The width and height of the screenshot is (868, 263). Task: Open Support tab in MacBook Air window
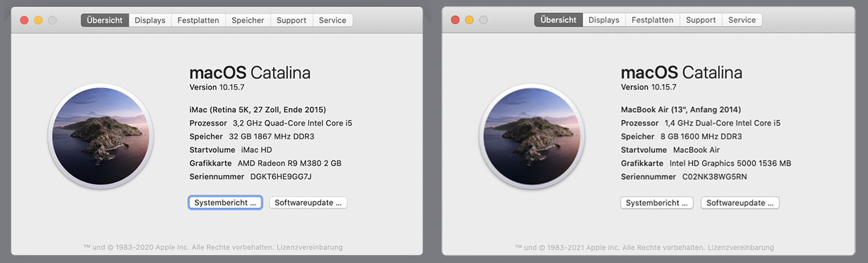[x=701, y=20]
